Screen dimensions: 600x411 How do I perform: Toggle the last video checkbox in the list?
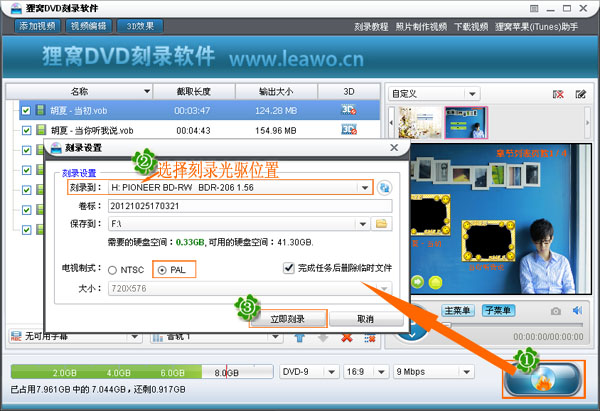(26, 230)
